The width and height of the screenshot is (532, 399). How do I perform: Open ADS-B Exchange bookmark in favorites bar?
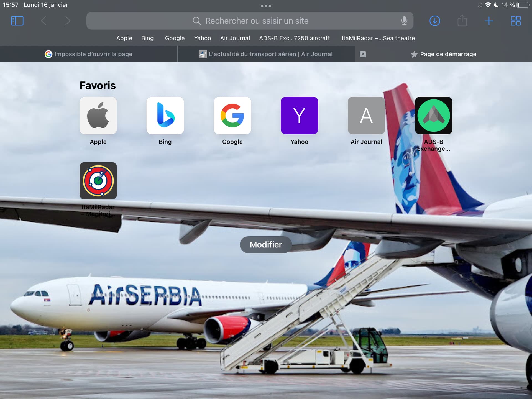pos(294,38)
